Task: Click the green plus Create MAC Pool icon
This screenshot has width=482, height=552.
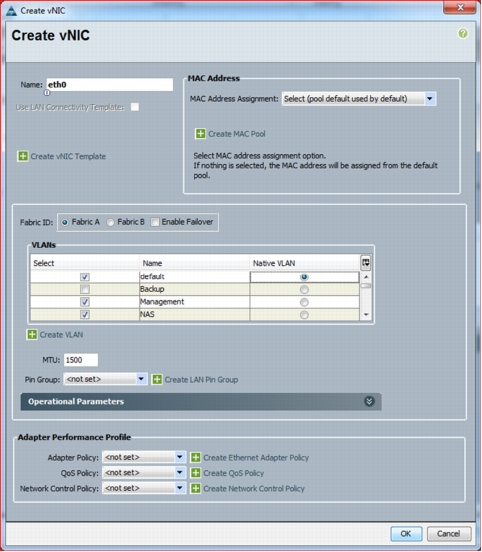Action: click(200, 134)
